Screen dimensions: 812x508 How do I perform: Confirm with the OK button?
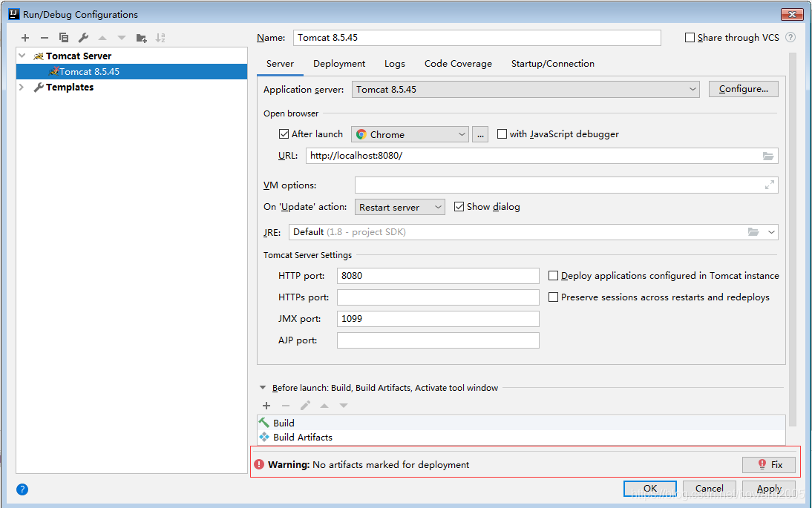650,489
